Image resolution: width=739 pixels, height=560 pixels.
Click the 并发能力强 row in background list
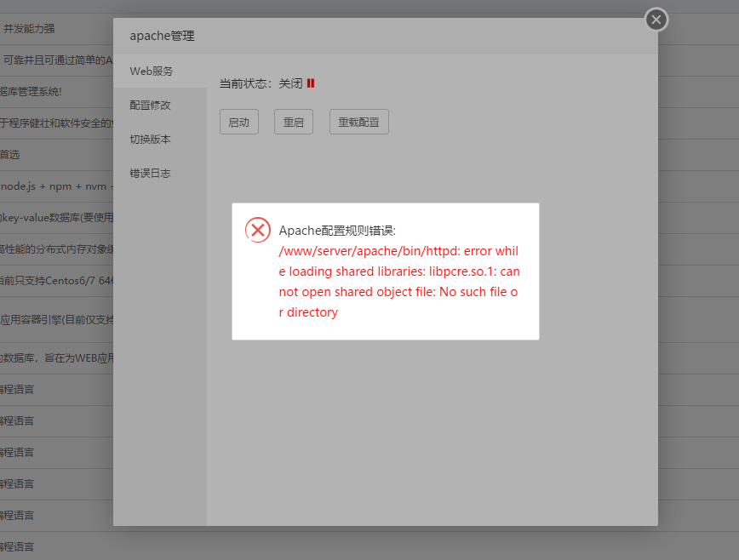(x=56, y=29)
